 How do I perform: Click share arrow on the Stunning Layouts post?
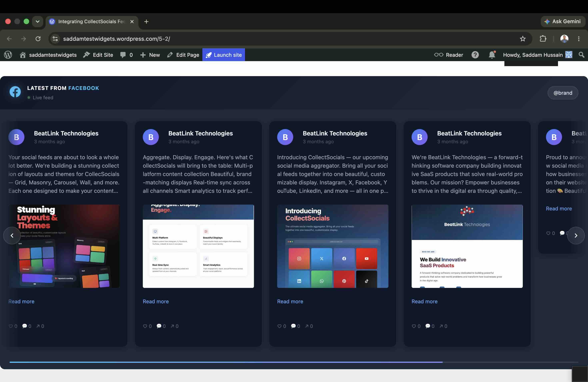pos(38,326)
